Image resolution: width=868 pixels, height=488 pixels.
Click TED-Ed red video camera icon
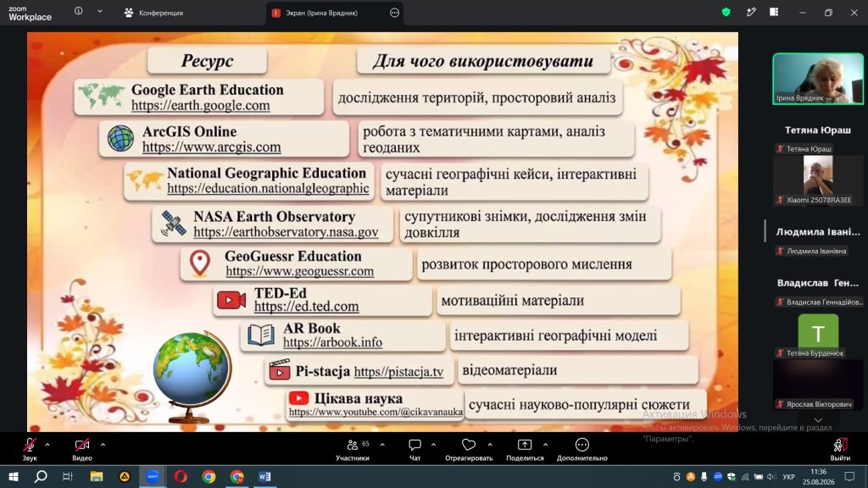click(231, 300)
